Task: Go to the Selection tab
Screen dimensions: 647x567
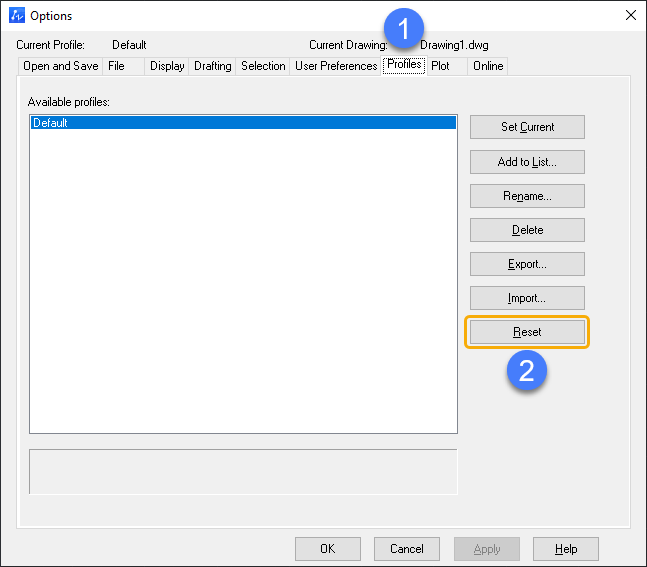Action: [x=263, y=66]
